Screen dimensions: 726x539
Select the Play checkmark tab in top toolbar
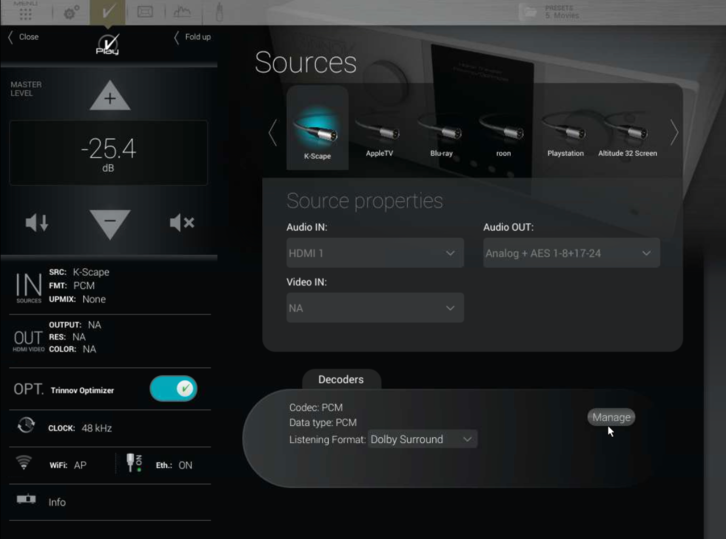tap(107, 12)
